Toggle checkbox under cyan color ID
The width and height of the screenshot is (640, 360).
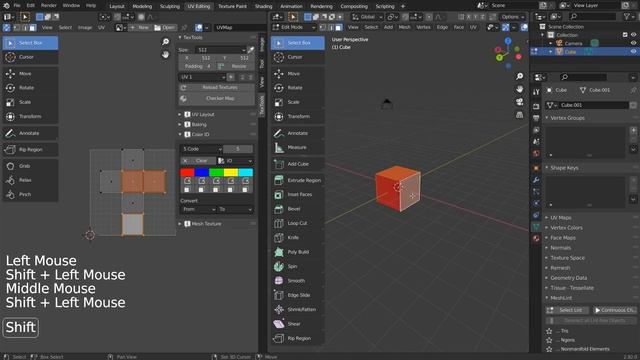[245, 190]
